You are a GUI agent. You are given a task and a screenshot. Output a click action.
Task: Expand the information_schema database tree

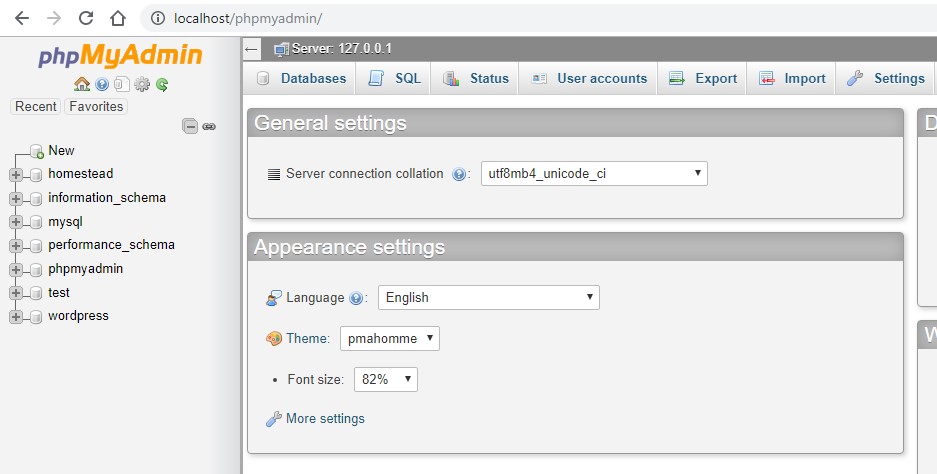pos(16,198)
